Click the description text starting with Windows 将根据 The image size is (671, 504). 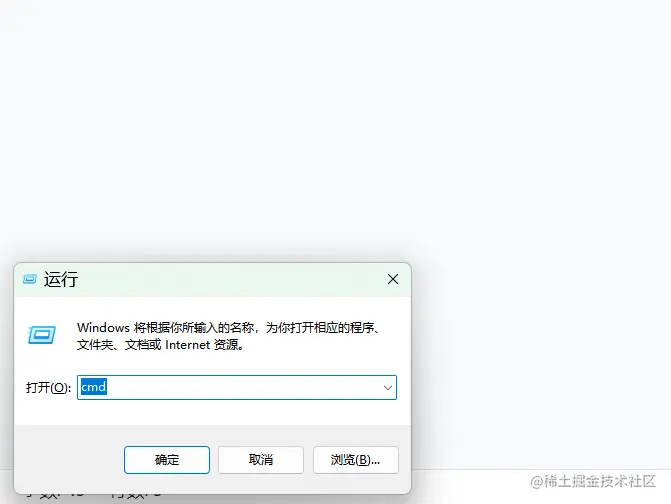coord(229,336)
